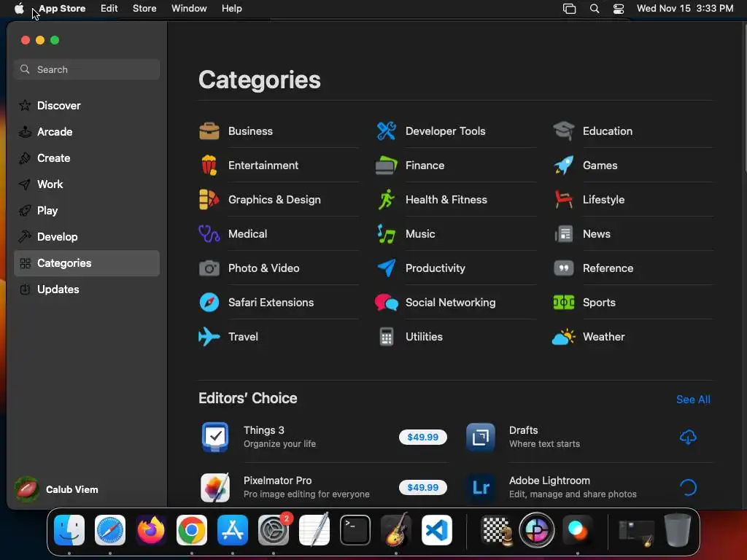Select the Social Networking chat bubbles icon
This screenshot has height=560, width=747.
(387, 303)
